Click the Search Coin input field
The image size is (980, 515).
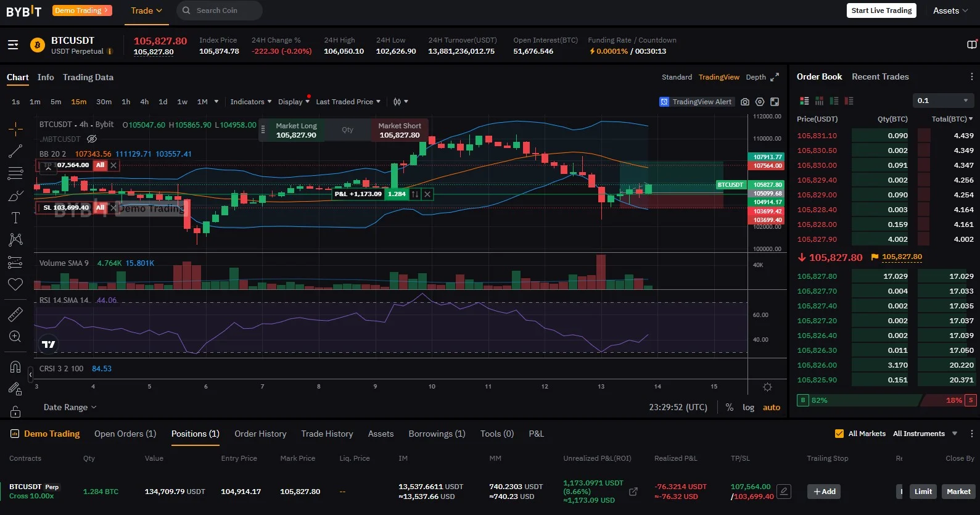click(220, 10)
